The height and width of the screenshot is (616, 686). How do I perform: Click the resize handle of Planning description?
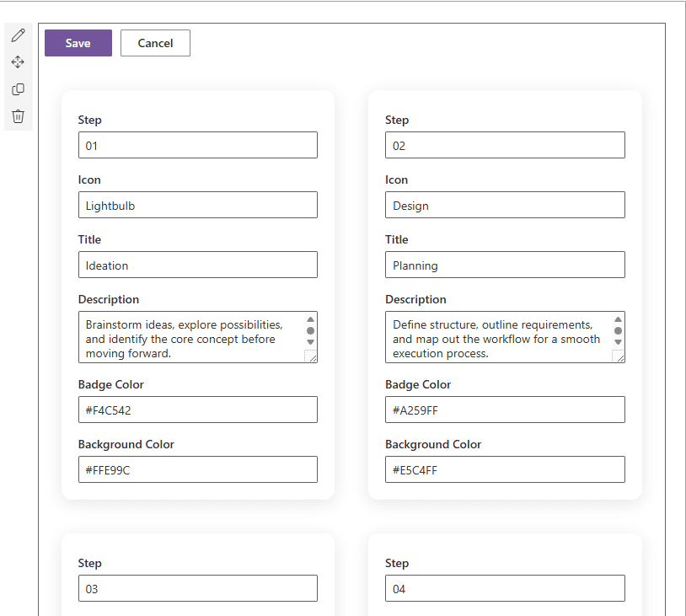[x=619, y=356]
